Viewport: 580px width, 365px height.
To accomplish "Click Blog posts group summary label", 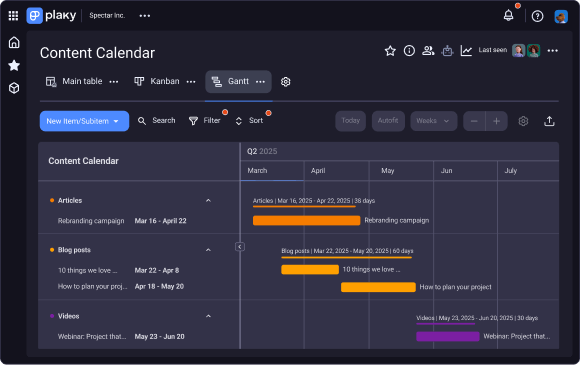I will 347,251.
